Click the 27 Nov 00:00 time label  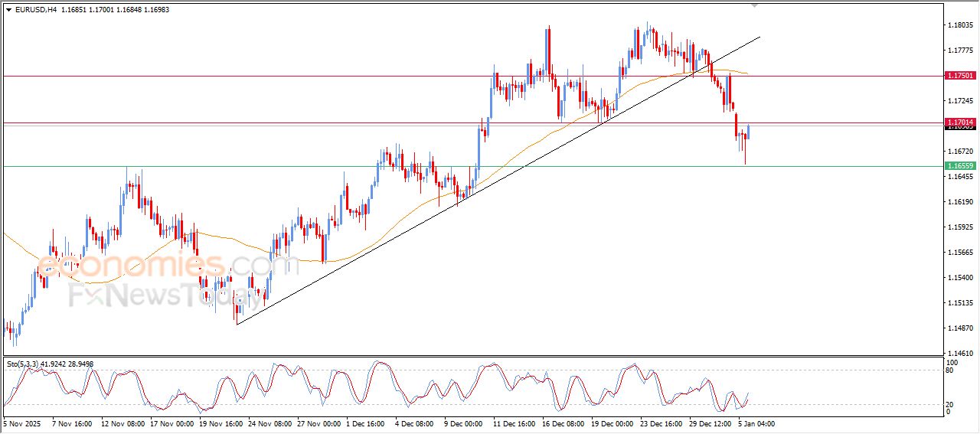(318, 423)
